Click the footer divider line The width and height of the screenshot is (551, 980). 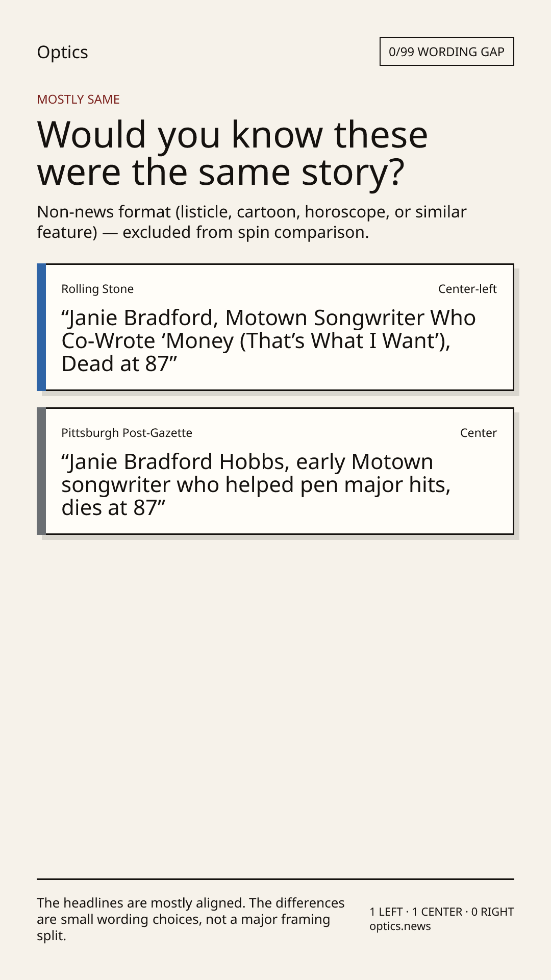275,879
